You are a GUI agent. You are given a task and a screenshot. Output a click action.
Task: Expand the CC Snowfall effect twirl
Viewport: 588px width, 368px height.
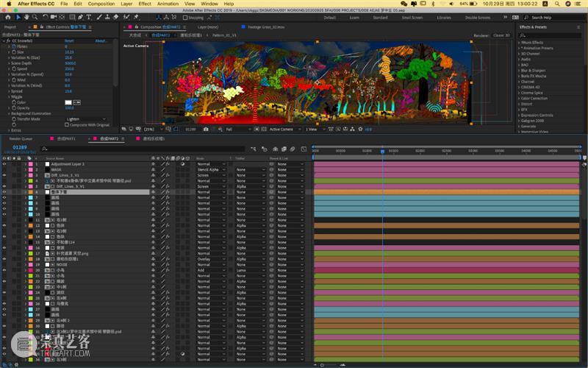point(4,40)
